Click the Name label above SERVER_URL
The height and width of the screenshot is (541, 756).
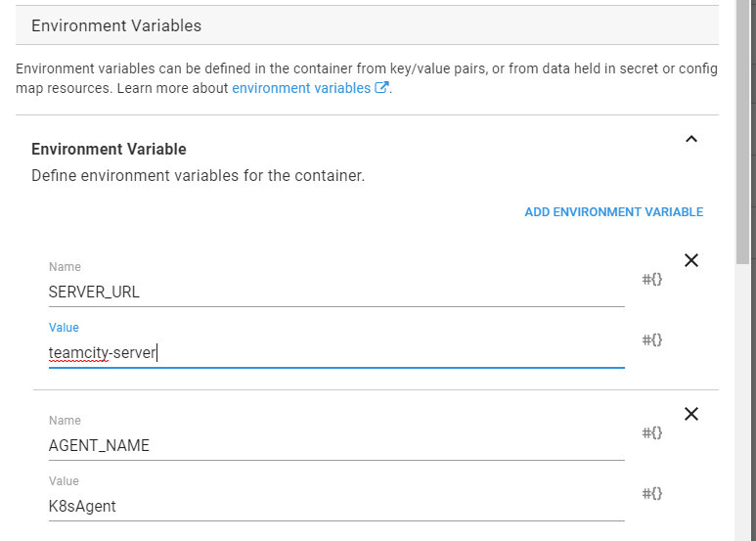pyautogui.click(x=65, y=267)
